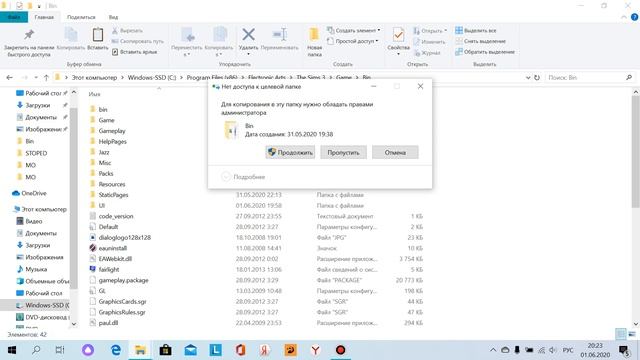This screenshot has width=640, height=360.
Task: Select the GraphicsRules.sgr file
Action: point(122,312)
